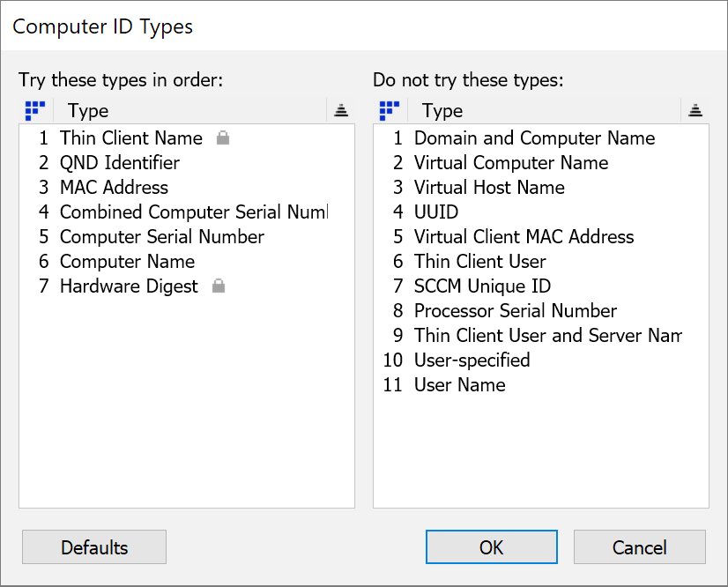The height and width of the screenshot is (587, 728).
Task: Dismiss the dialog with Cancel
Action: click(639, 546)
